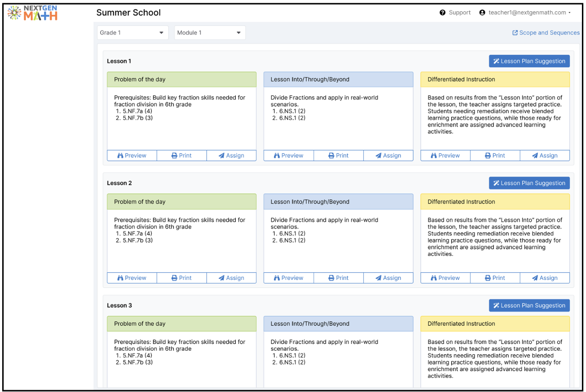Click Lesson 1 Lesson Plan Suggestion button
The height and width of the screenshot is (392, 586).
pos(529,61)
